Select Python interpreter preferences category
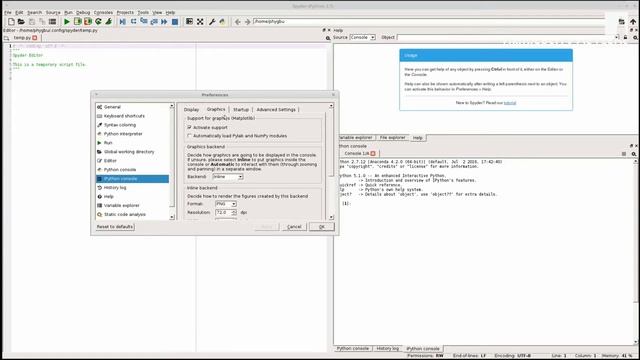This screenshot has height=360, width=640. tap(132, 134)
